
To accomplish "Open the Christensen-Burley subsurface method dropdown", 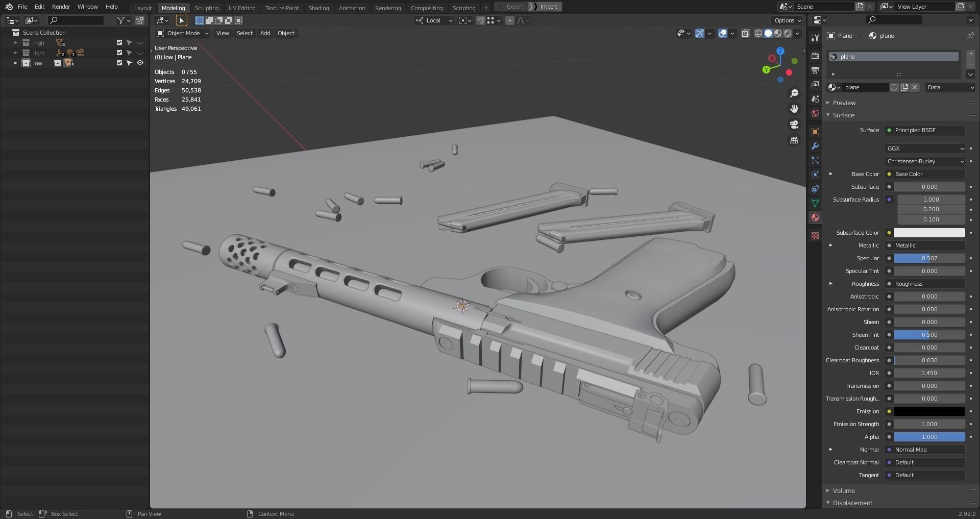I will click(925, 161).
